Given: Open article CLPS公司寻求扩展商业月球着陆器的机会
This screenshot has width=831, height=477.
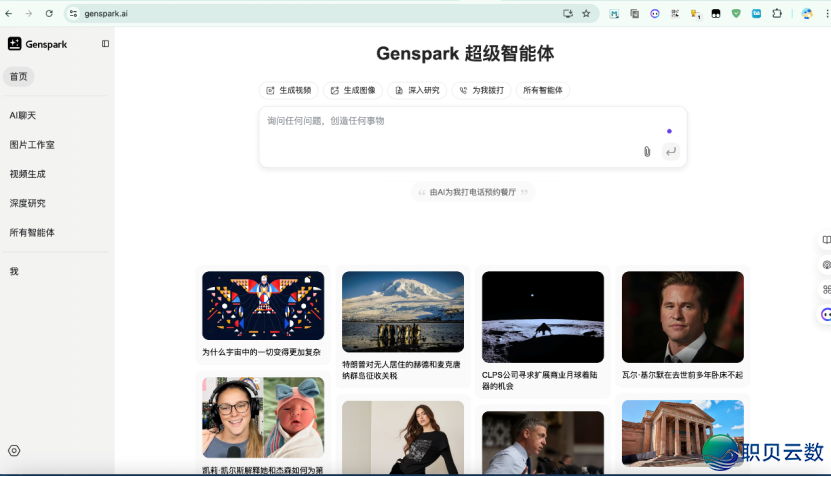Looking at the screenshot, I should pos(540,381).
